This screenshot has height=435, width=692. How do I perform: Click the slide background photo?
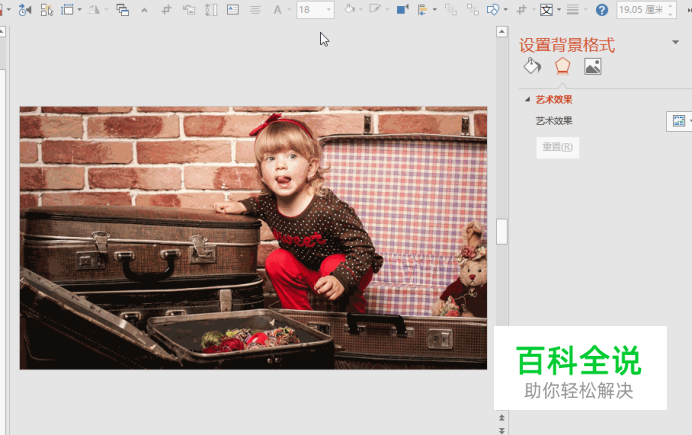tap(253, 237)
